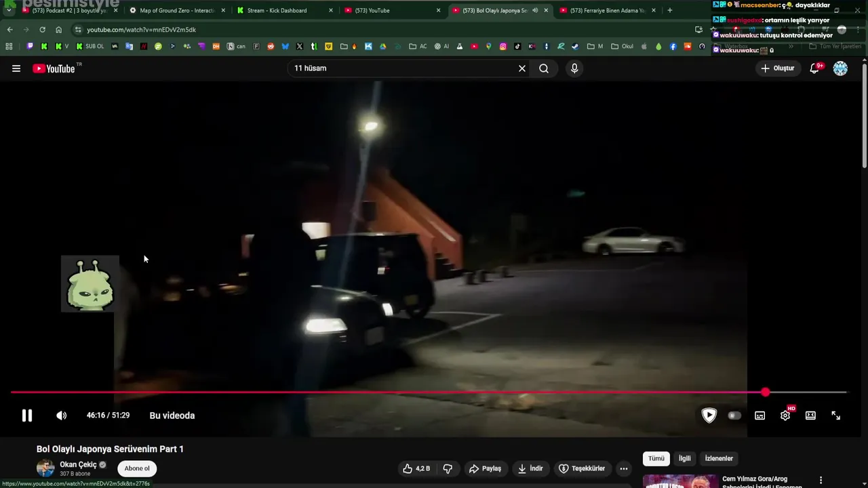This screenshot has height=488, width=868.
Task: Click the address bar URL youtube.com/watch
Action: click(x=141, y=30)
